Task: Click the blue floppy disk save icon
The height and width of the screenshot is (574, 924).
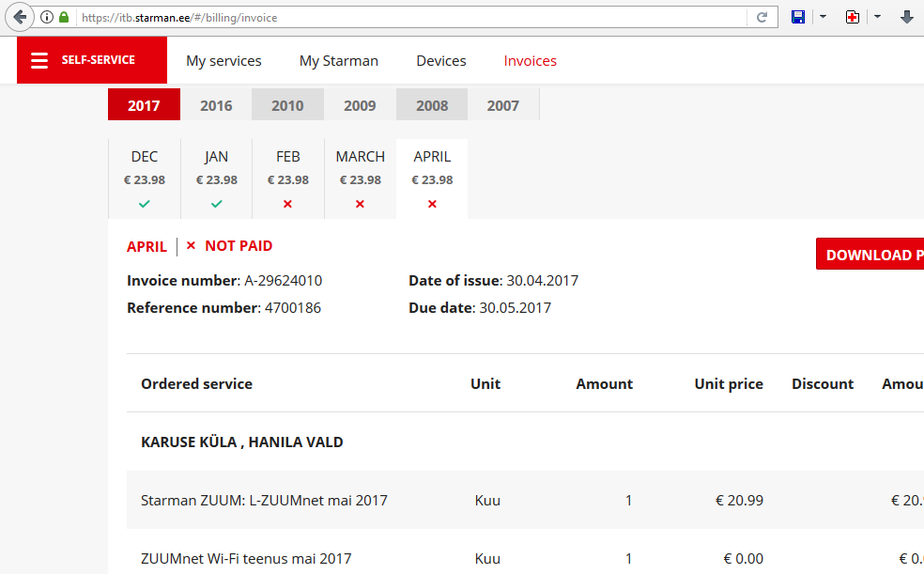Action: tap(798, 17)
